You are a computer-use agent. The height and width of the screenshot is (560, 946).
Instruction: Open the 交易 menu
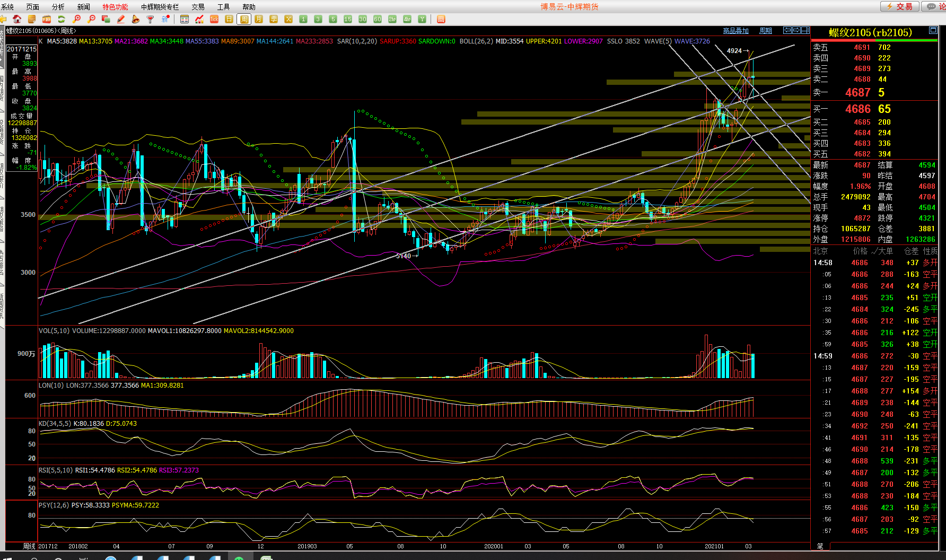(198, 7)
